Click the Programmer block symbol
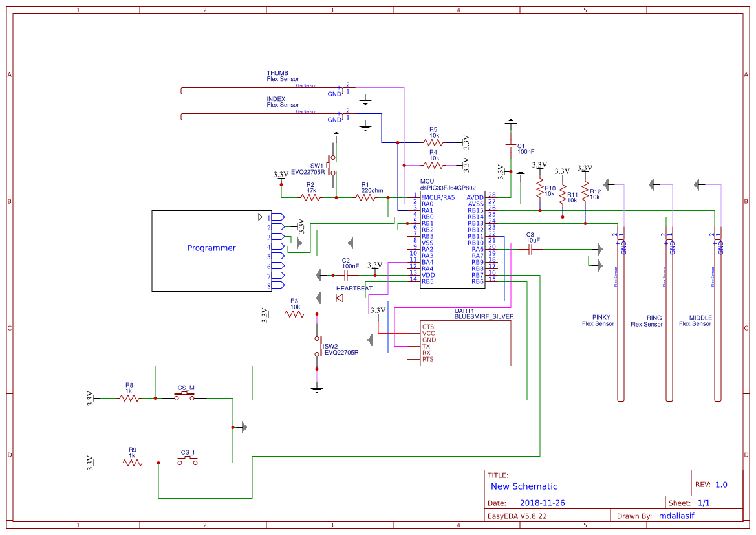 210,248
